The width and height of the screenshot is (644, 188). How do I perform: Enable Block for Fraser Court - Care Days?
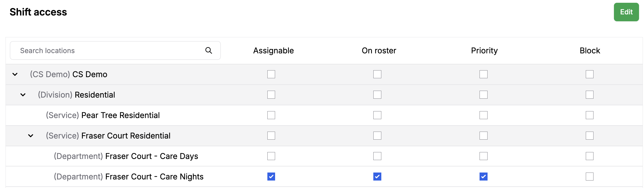click(x=590, y=156)
